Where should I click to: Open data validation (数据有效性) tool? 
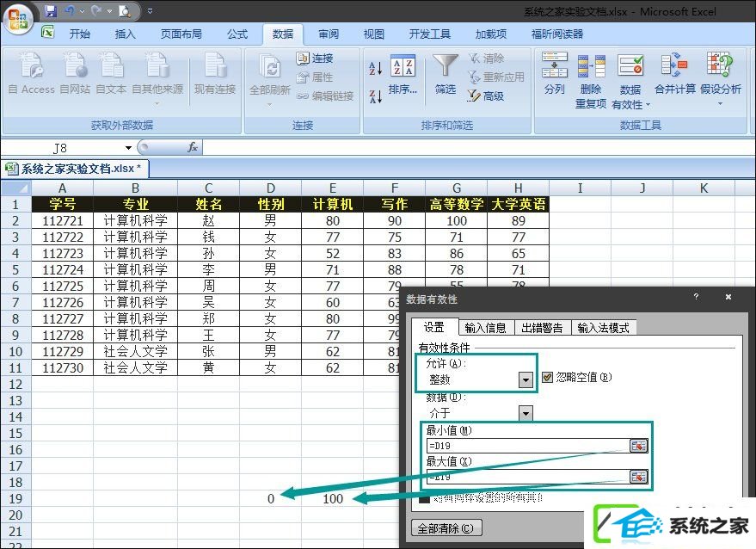[x=630, y=81]
